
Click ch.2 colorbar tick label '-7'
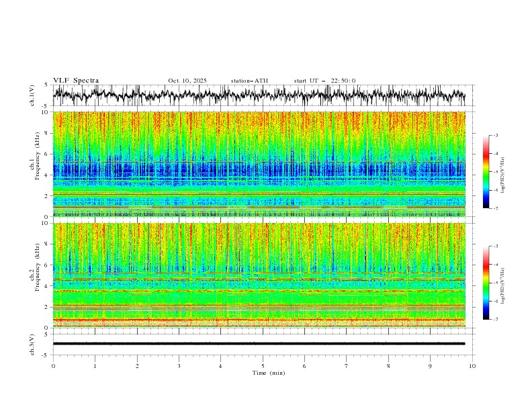point(495,320)
